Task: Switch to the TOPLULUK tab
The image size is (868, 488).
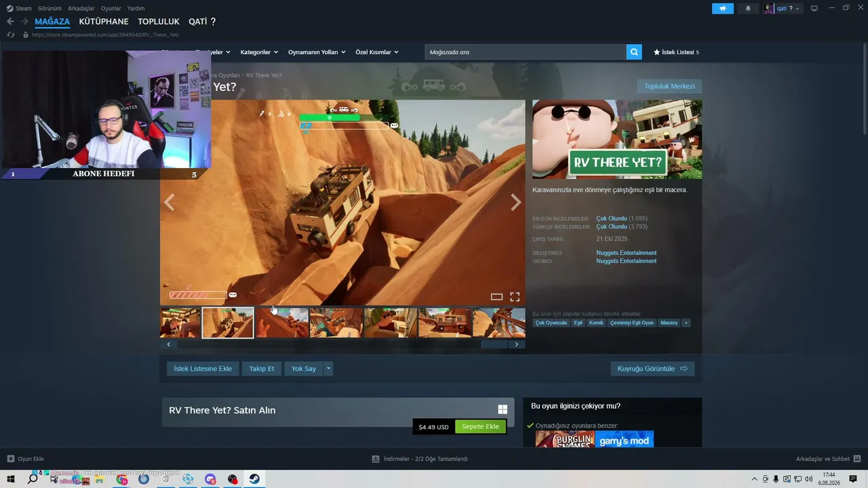Action: pos(159,22)
